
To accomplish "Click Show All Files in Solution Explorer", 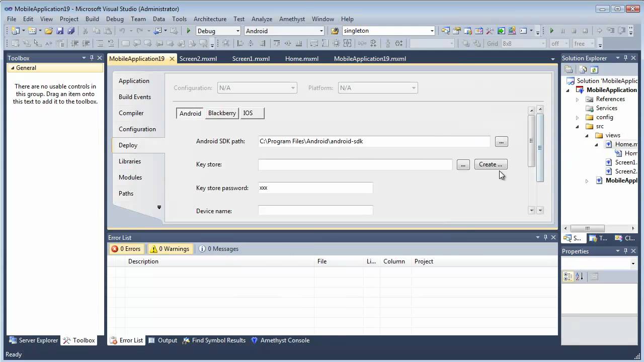I will 583,70.
